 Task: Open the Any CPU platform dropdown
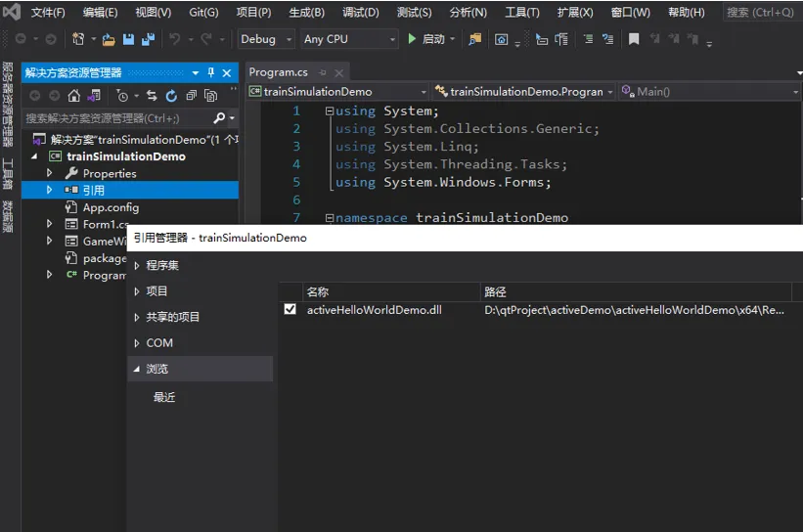tap(350, 39)
